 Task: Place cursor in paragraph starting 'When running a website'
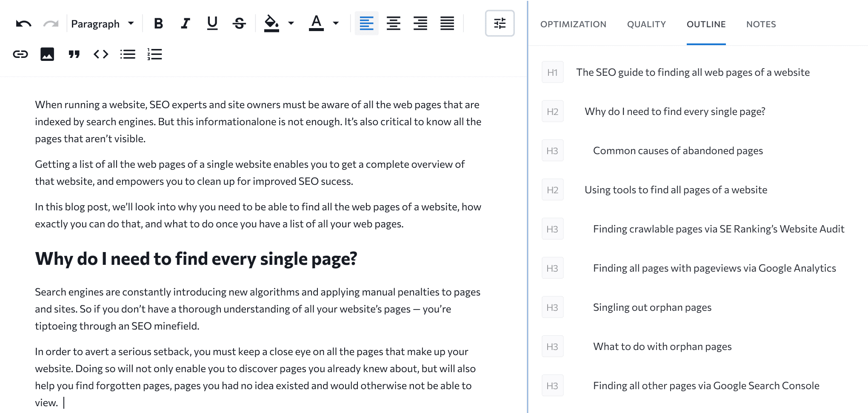coord(258,122)
